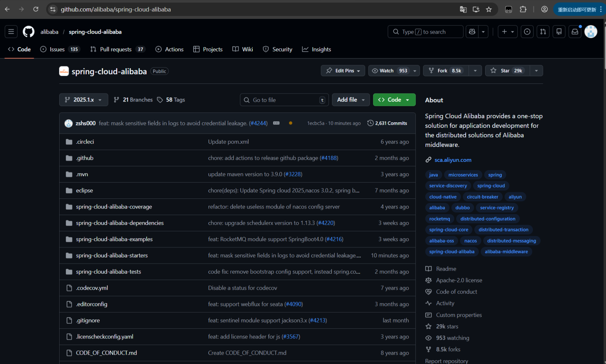Viewport: 606px width, 364px height.
Task: Expand commit message ellipsis for latest commit
Action: (x=276, y=123)
